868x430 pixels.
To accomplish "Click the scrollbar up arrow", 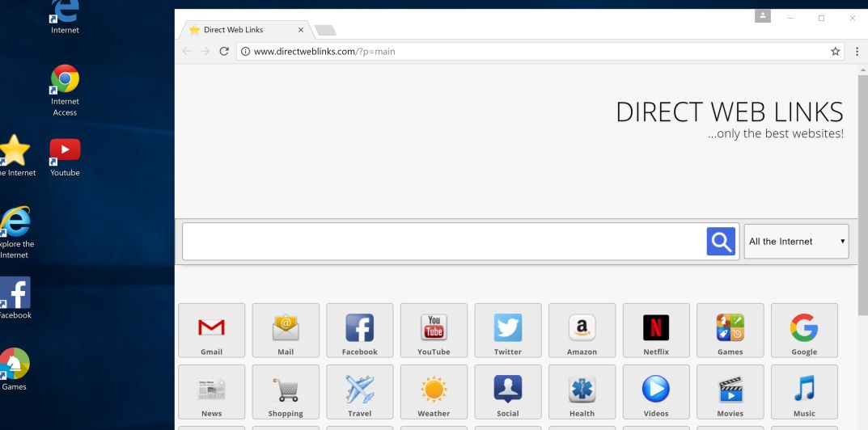I will click(862, 70).
